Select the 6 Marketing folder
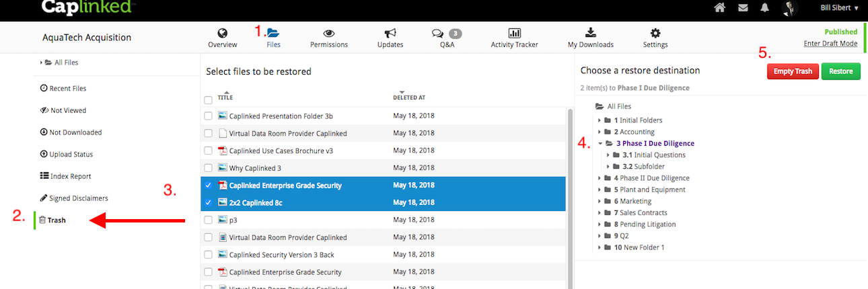Image resolution: width=868 pixels, height=289 pixels. (632, 201)
